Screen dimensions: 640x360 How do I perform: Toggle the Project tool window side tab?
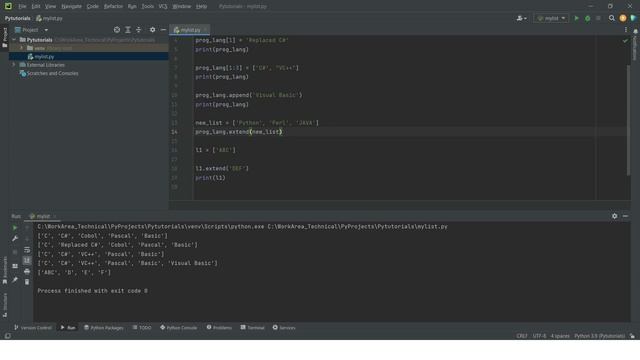(x=4, y=38)
